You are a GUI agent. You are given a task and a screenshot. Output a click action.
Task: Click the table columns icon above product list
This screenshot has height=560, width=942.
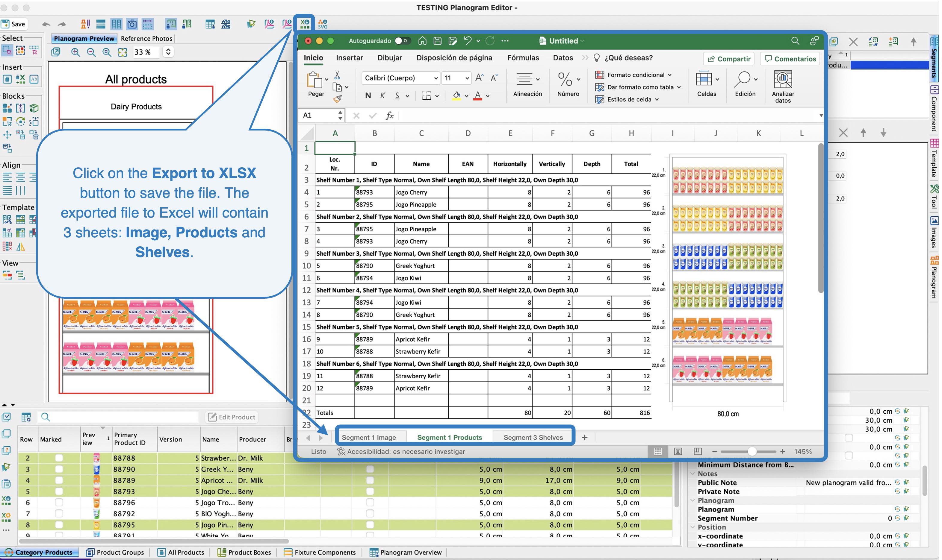pyautogui.click(x=26, y=417)
